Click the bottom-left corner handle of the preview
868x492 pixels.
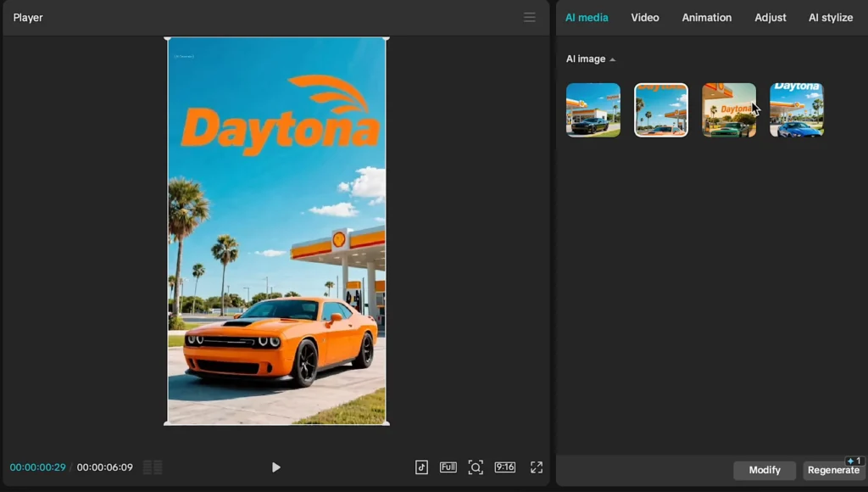(167, 424)
